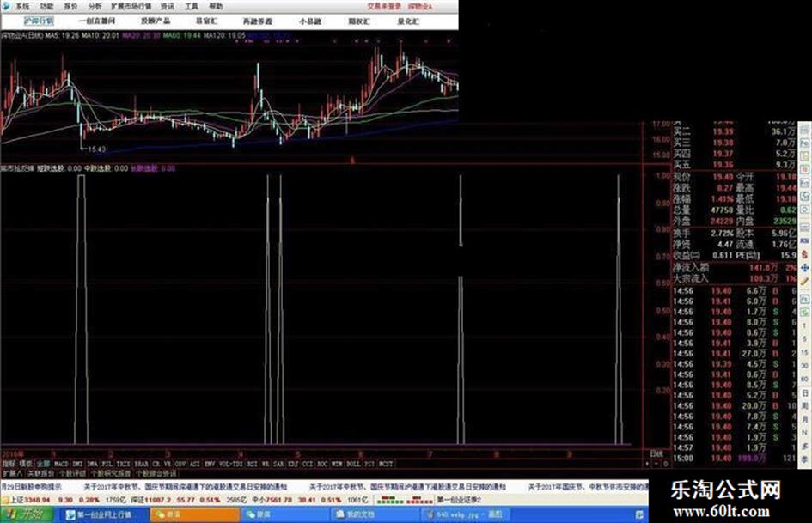
Task: Open the 分析 menu
Action: tap(95, 6)
